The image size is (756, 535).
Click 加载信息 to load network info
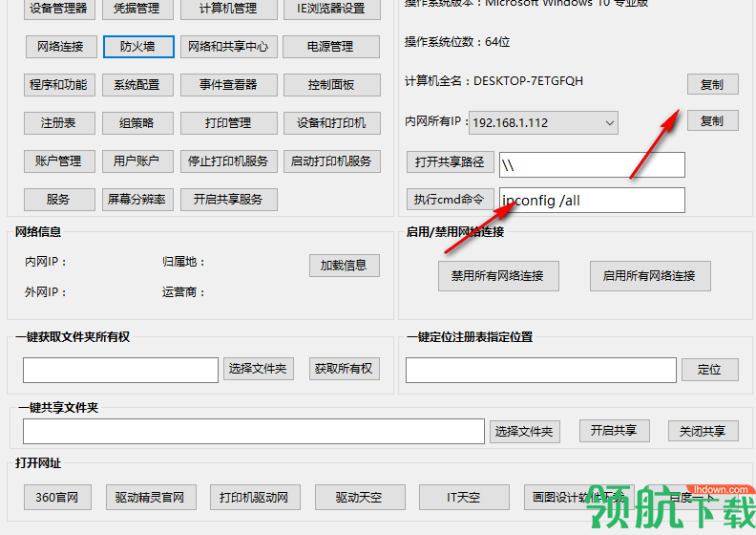click(x=345, y=266)
